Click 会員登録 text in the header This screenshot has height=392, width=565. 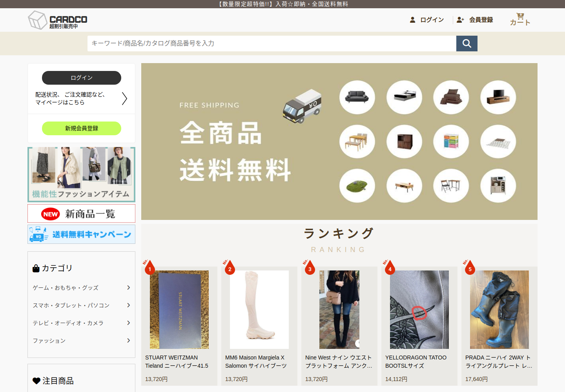[481, 20]
